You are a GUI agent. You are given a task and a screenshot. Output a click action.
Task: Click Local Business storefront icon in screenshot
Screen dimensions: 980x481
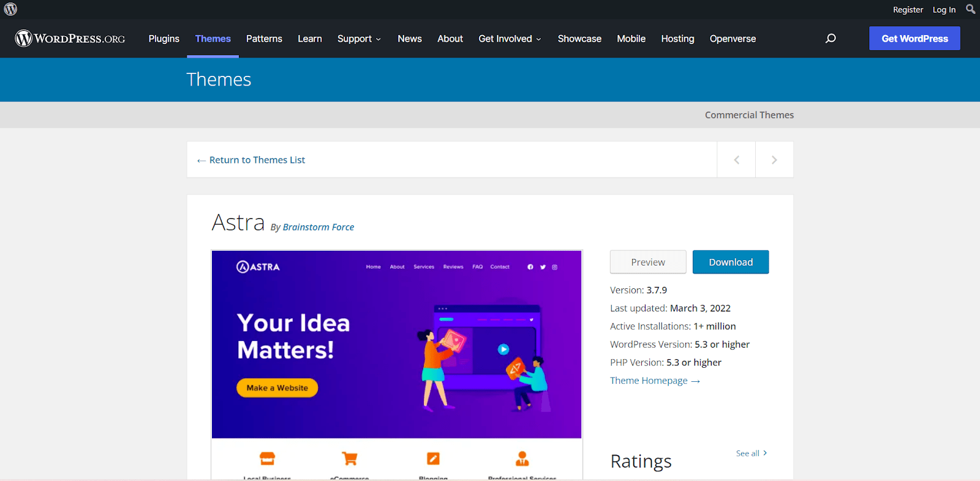pyautogui.click(x=267, y=458)
